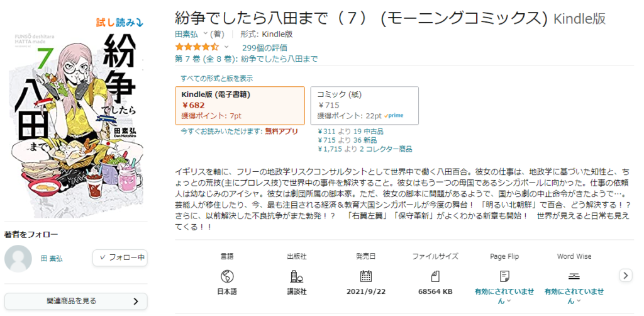The width and height of the screenshot is (644, 316).
Task: Click the author profile avatar icon
Action: pyautogui.click(x=18, y=259)
